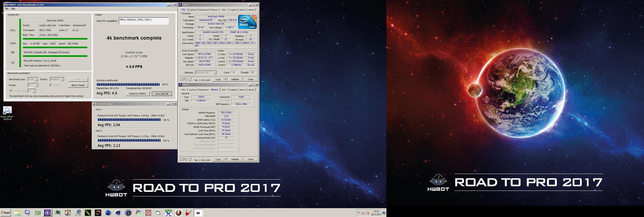Switch to CPU tab in lower CPU-Z

pyautogui.click(x=184, y=90)
